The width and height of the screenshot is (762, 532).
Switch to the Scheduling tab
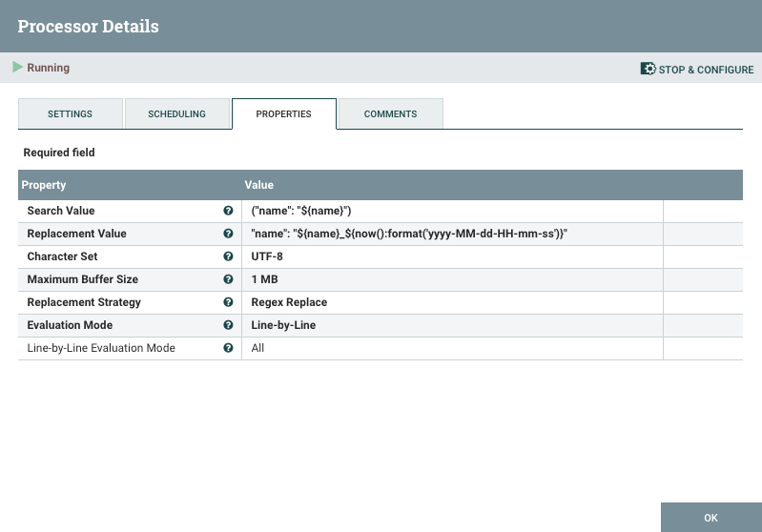(176, 113)
